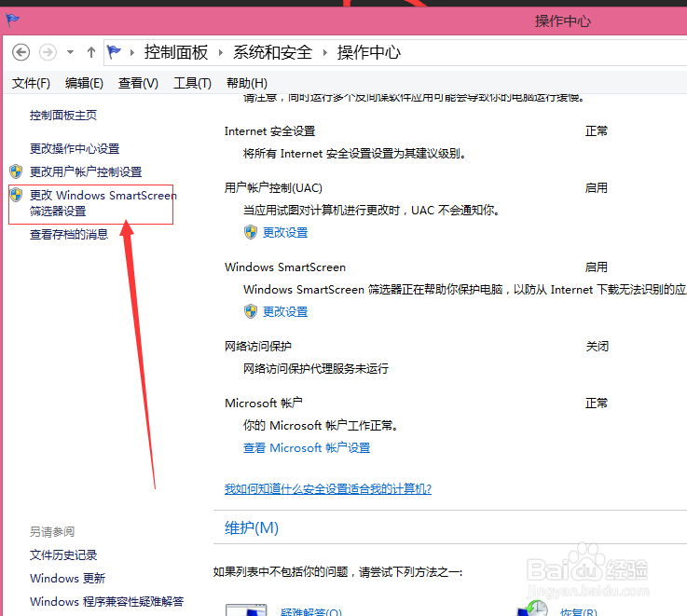This screenshot has width=687, height=616.
Task: Open the 文件(F) menu
Action: tap(31, 83)
